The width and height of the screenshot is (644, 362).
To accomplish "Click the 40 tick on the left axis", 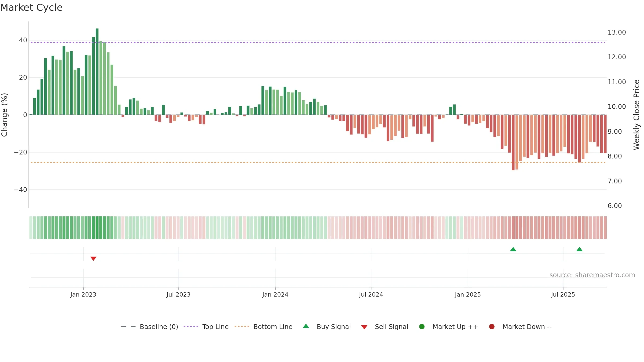I will (x=23, y=40).
